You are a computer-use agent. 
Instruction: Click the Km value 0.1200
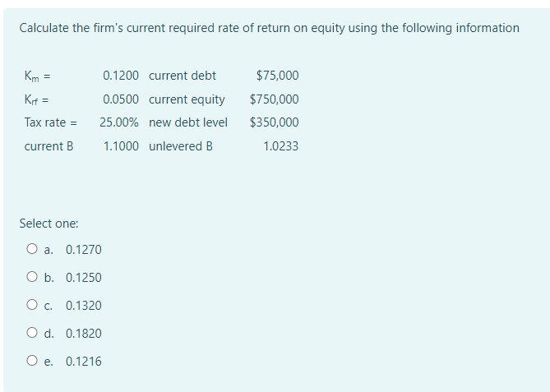pos(121,76)
